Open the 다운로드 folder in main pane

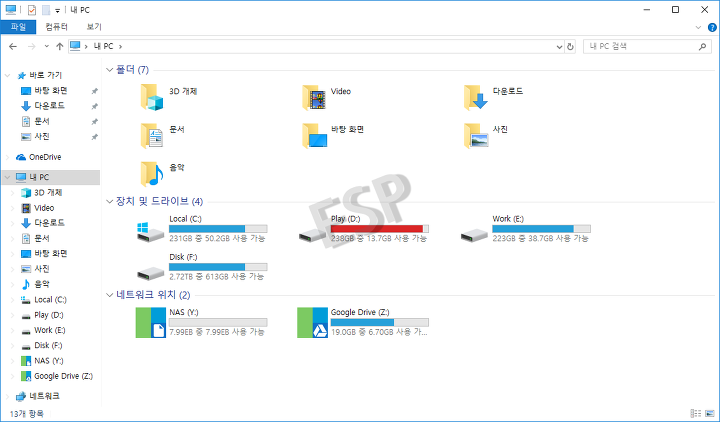(476, 97)
